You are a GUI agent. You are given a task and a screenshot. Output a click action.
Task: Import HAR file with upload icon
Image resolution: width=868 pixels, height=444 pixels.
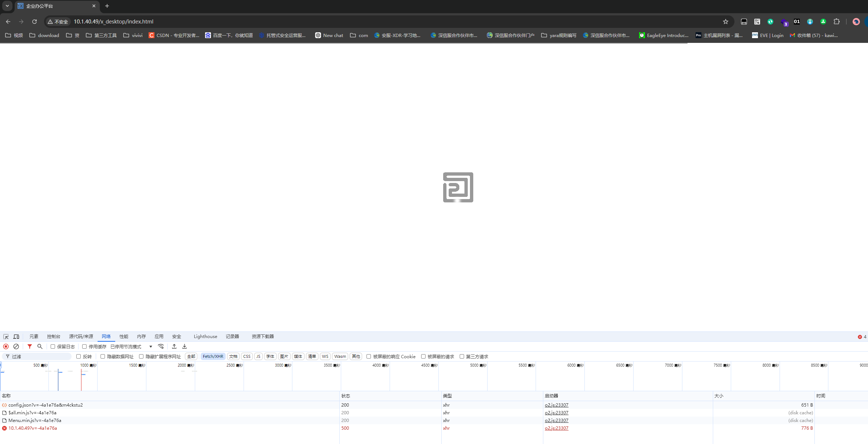(x=174, y=346)
